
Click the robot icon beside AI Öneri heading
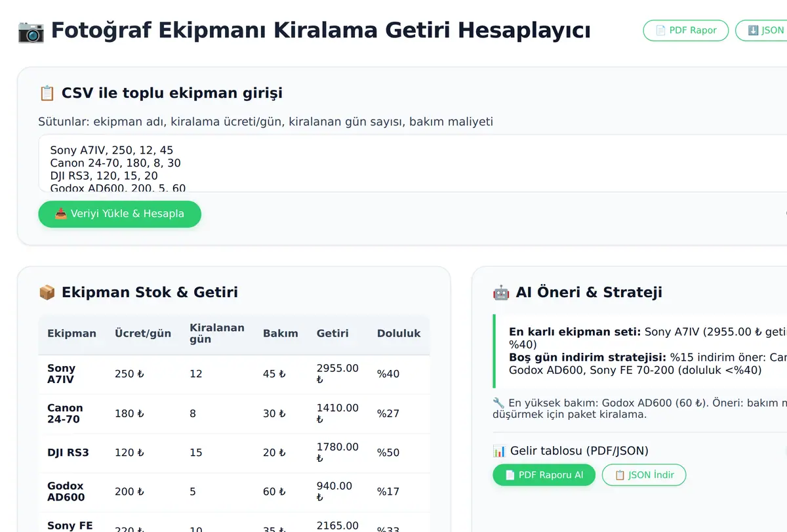point(500,293)
